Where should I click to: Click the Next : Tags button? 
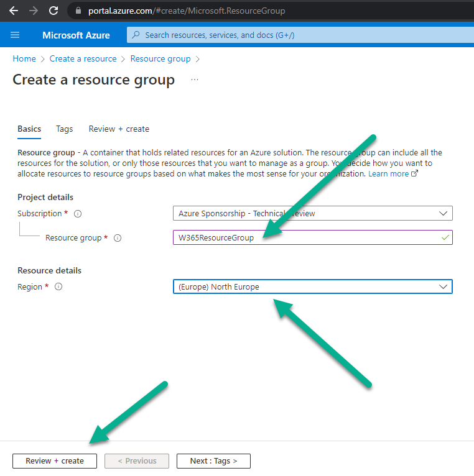(213, 461)
